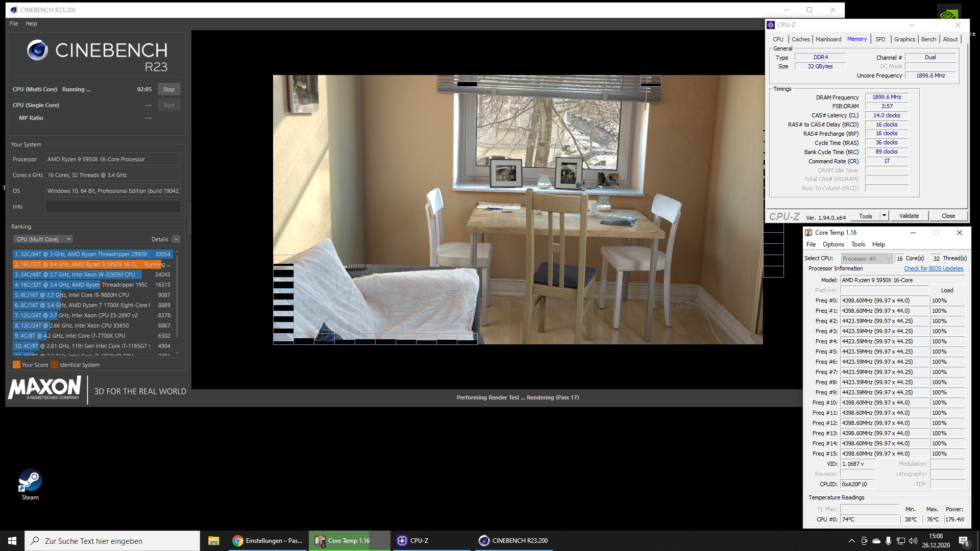Click the taskbar search box
Viewport: 980px width, 551px height.
coord(112,541)
